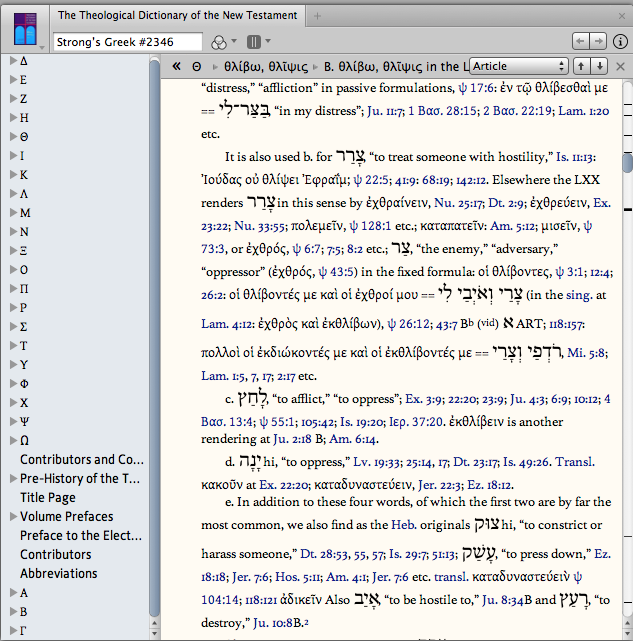Add a new tab with plus button

click(317, 16)
